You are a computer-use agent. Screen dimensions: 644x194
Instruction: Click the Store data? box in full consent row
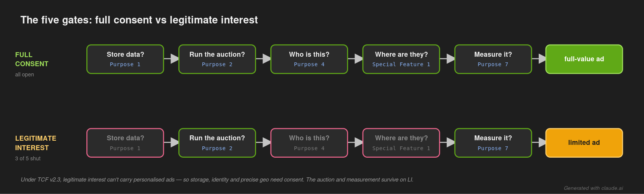click(x=125, y=59)
